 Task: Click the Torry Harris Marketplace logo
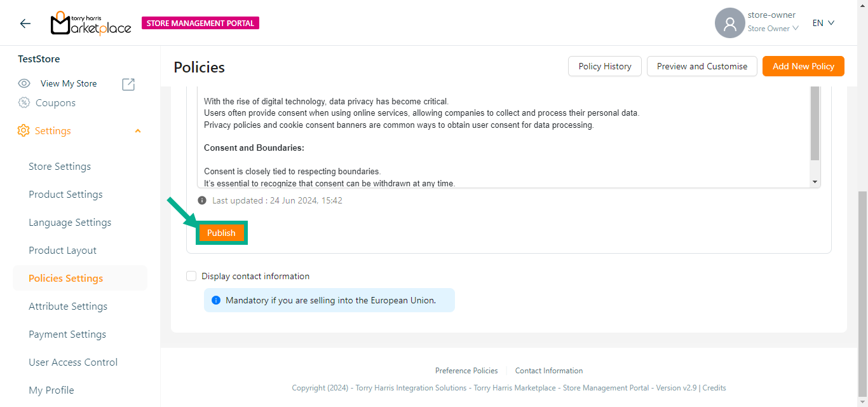(x=91, y=24)
